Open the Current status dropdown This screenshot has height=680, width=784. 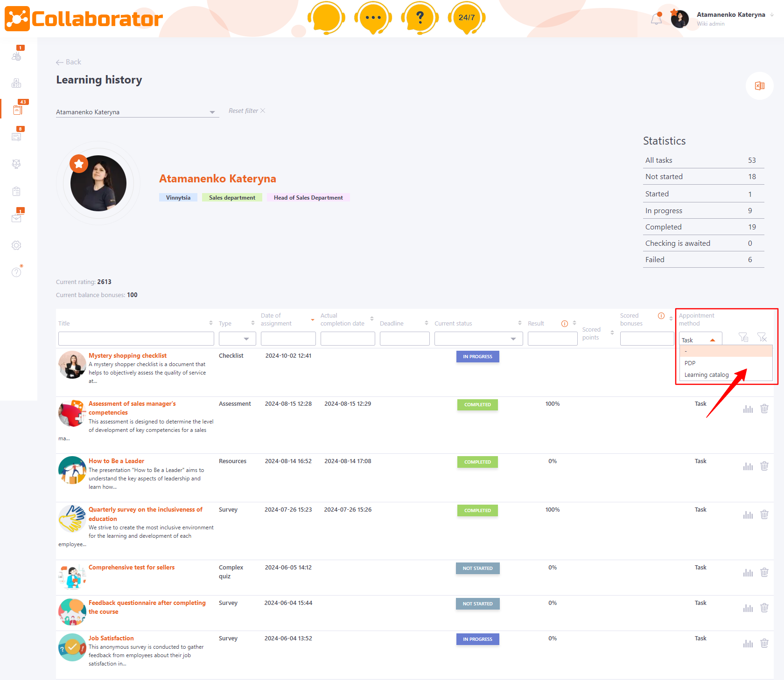pos(513,339)
